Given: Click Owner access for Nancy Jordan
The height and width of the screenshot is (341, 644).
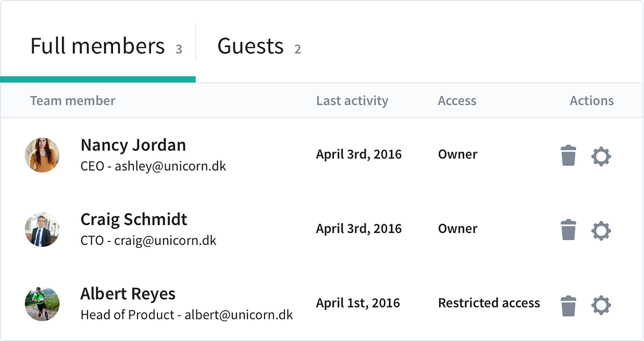Looking at the screenshot, I should tap(458, 155).
